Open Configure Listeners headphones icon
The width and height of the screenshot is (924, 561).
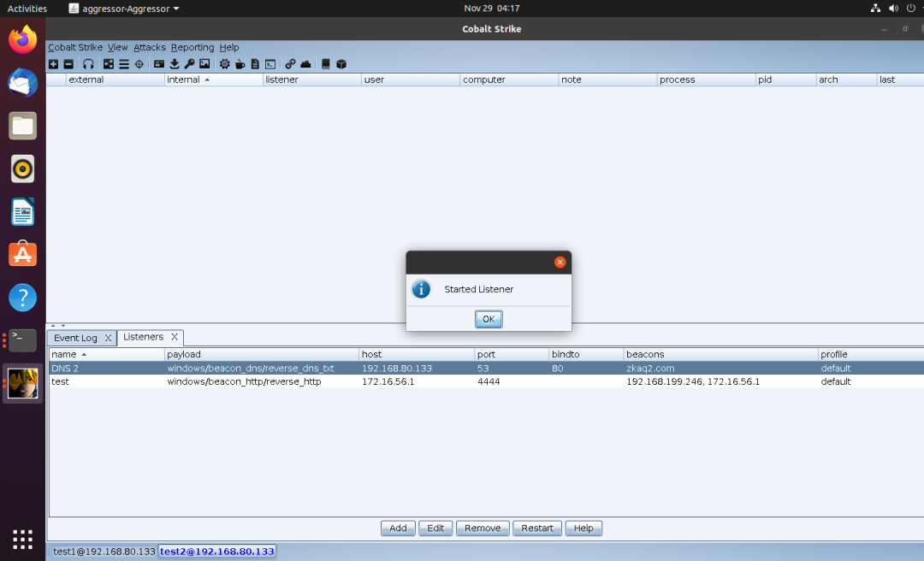[x=88, y=64]
